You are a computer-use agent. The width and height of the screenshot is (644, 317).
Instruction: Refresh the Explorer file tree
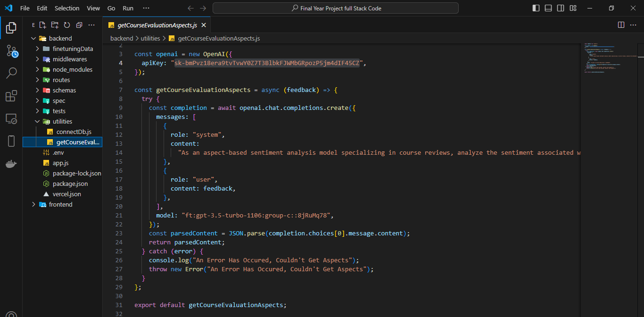coord(66,25)
